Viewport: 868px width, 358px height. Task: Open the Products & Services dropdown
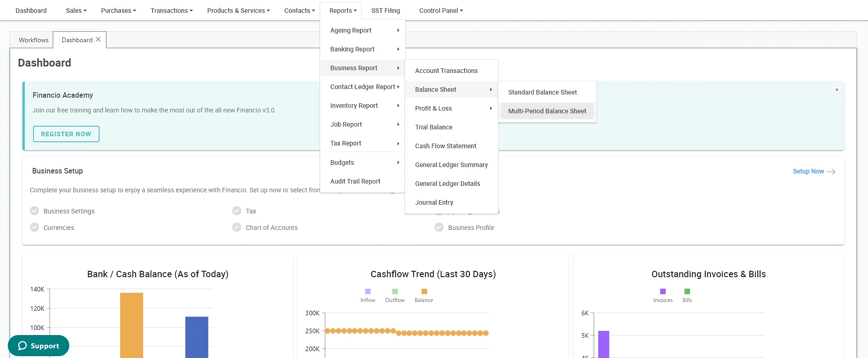tap(238, 11)
